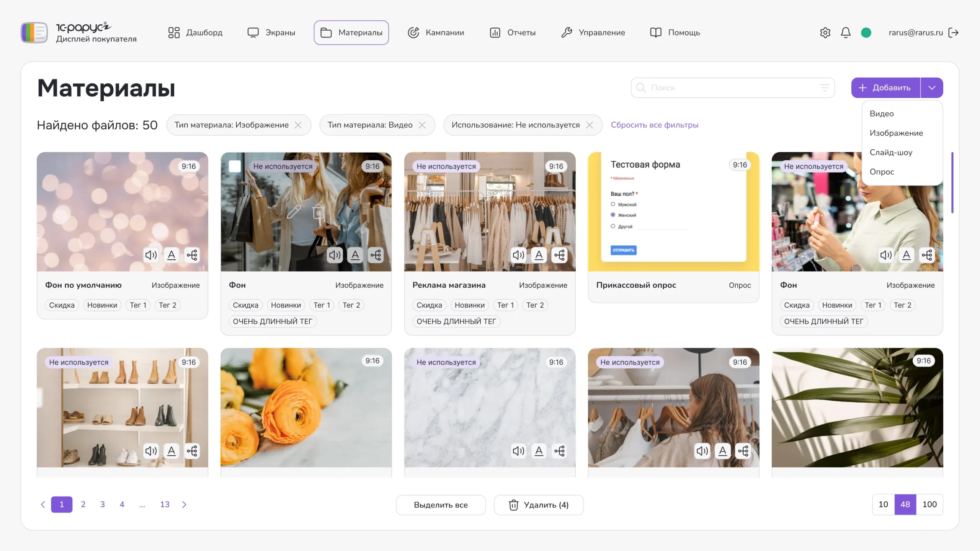980x551 pixels.
Task: Click the sound icon on the Фон по умолчанию card
Action: [151, 255]
